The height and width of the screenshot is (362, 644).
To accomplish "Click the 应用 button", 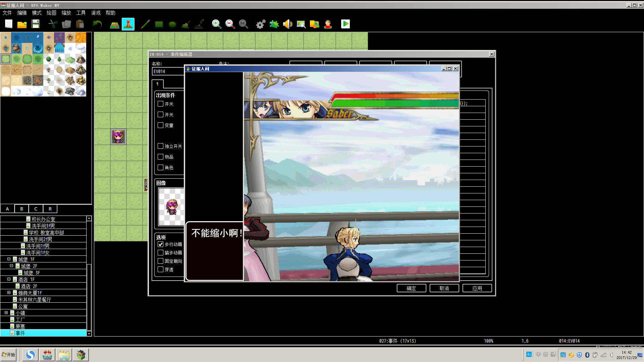I will click(x=477, y=288).
